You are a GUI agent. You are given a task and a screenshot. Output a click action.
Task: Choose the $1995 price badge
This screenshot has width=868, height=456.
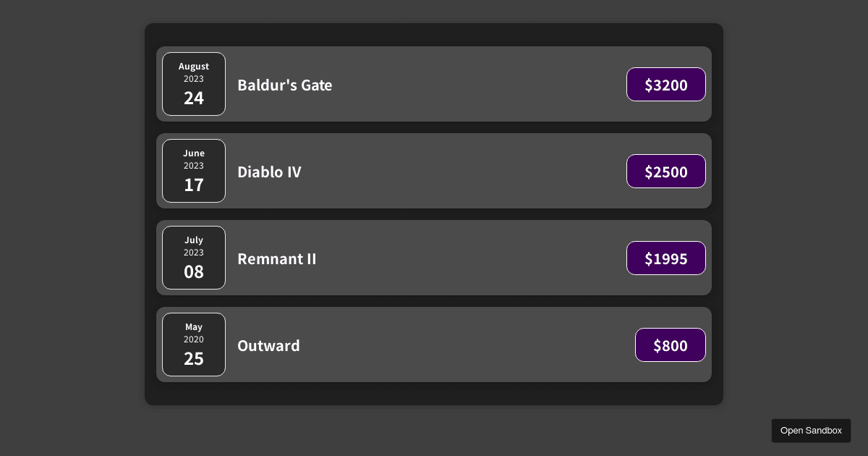(665, 258)
